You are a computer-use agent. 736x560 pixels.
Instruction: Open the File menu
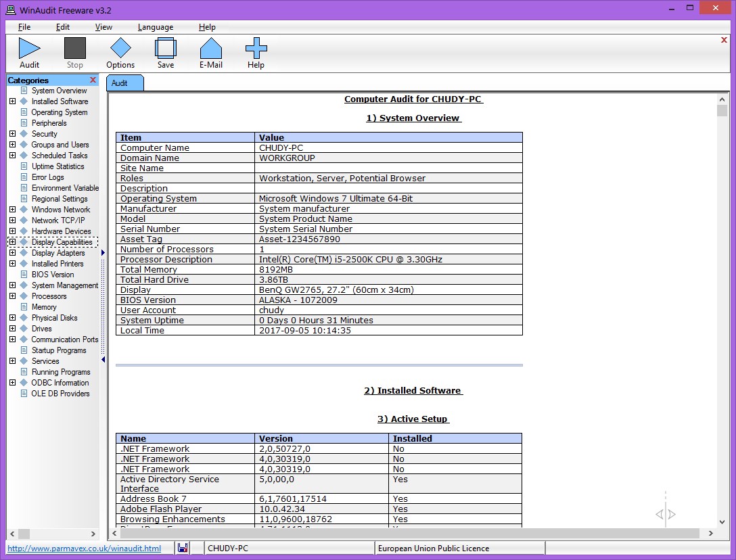click(24, 27)
